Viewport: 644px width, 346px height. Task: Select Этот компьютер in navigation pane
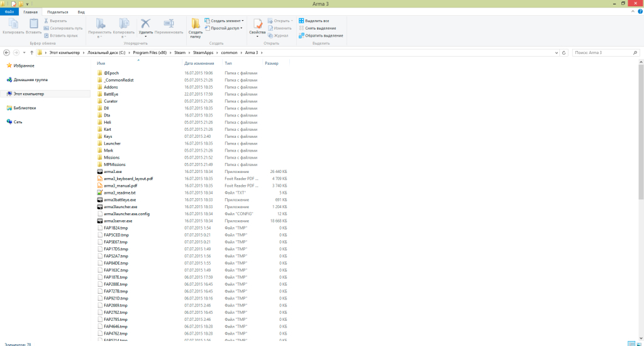pos(28,94)
